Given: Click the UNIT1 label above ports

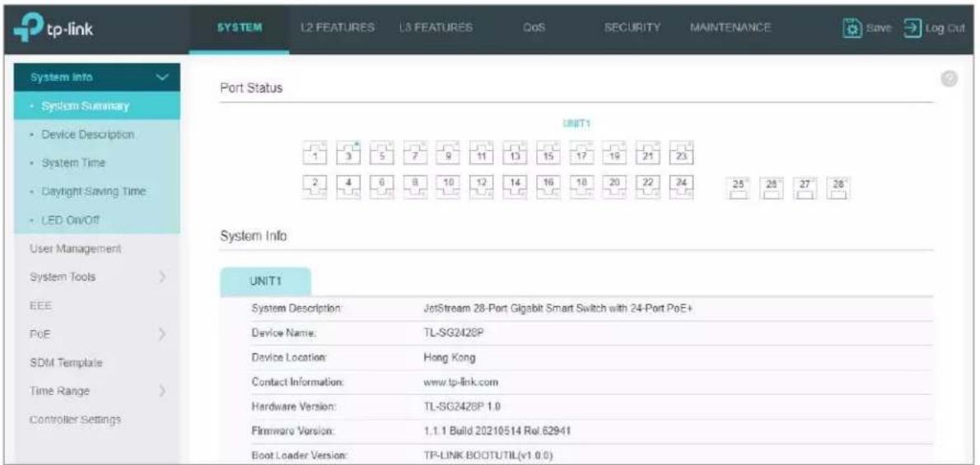Looking at the screenshot, I should (576, 124).
